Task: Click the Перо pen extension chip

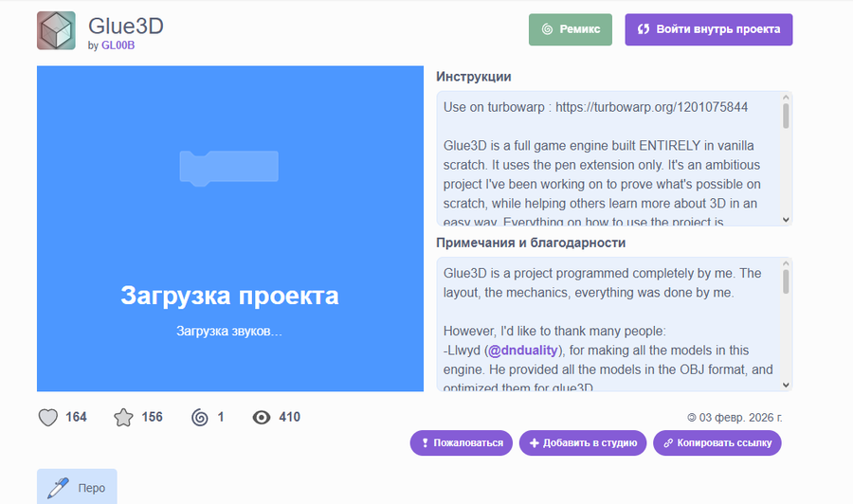Action: (x=77, y=487)
